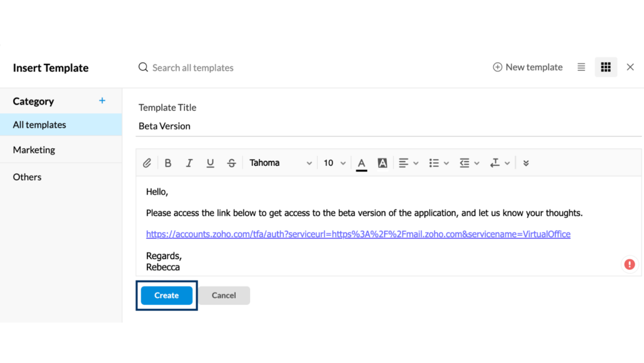The width and height of the screenshot is (644, 363).
Task: Edit the Template Title field
Action: click(x=250, y=126)
